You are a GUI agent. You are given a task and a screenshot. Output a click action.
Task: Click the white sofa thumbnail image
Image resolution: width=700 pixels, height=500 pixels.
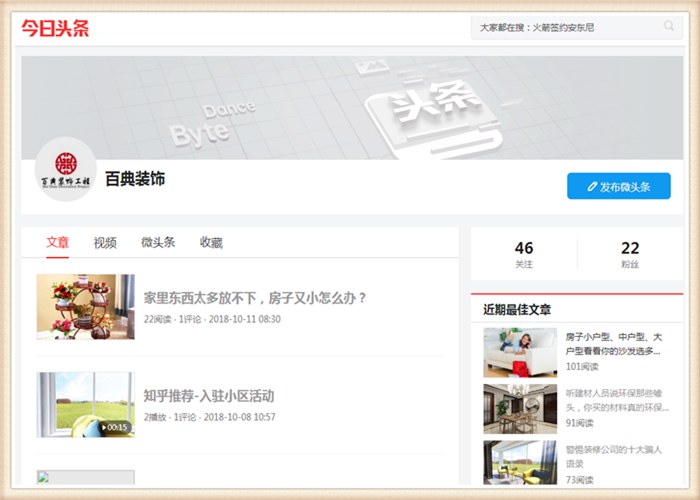[520, 352]
